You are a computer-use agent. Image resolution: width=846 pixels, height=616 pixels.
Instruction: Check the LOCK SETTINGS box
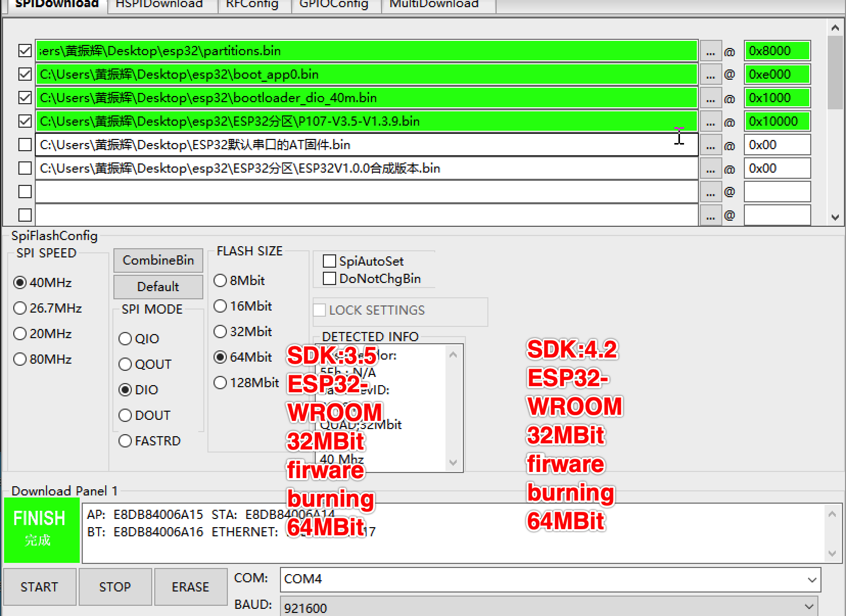[x=319, y=310]
